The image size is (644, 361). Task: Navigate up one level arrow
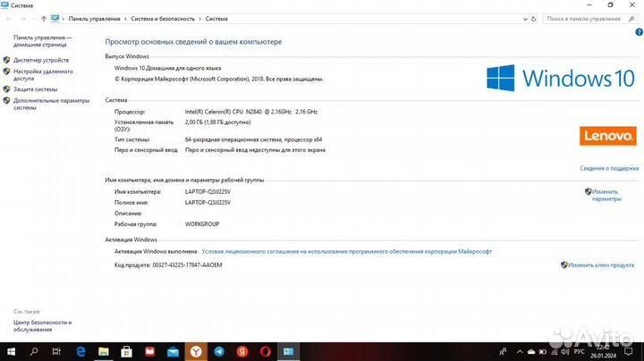click(44, 19)
